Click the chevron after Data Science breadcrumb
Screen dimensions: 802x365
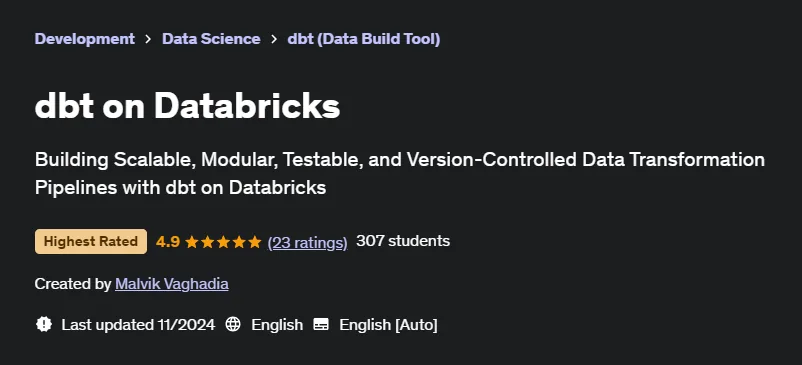pos(274,39)
